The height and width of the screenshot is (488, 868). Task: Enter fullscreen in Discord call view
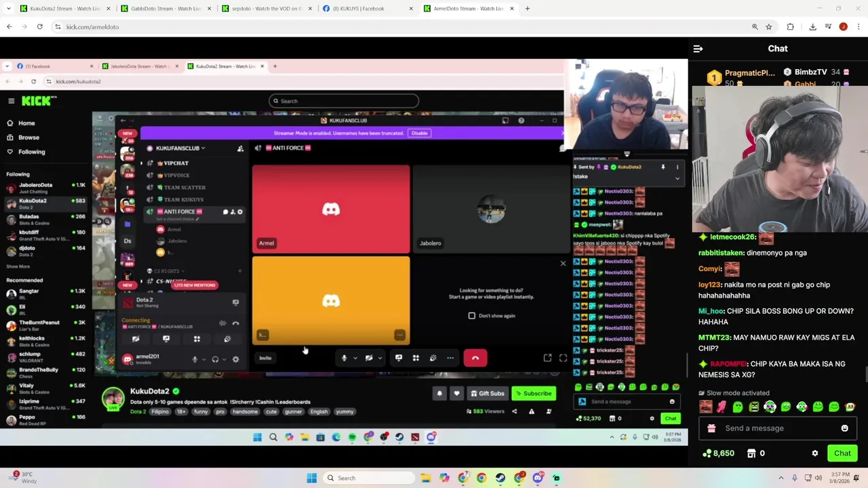point(563,358)
